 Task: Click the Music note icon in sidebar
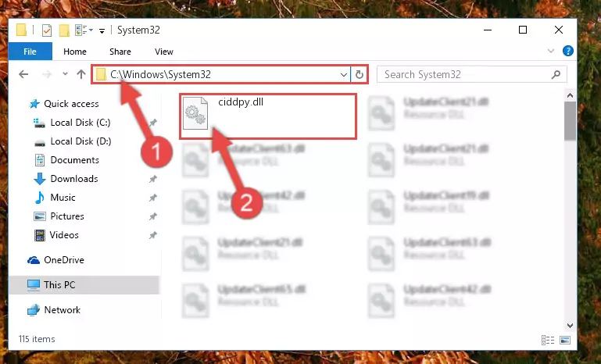[39, 198]
